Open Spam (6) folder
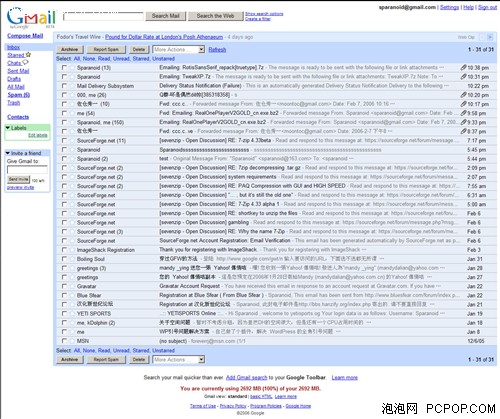The width and height of the screenshot is (500, 419). 19,95
